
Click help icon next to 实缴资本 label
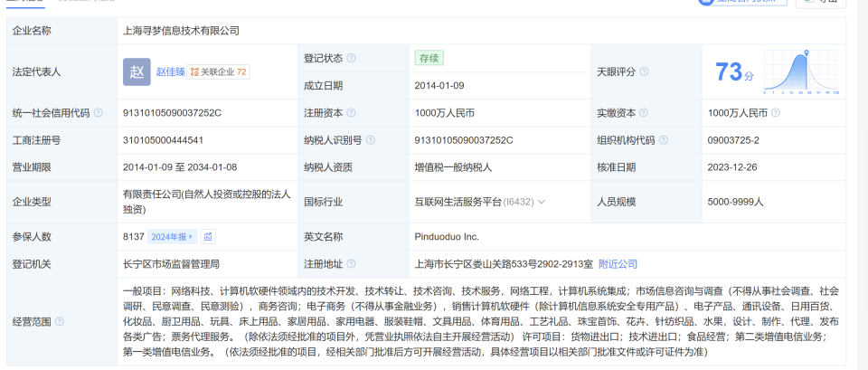click(643, 113)
